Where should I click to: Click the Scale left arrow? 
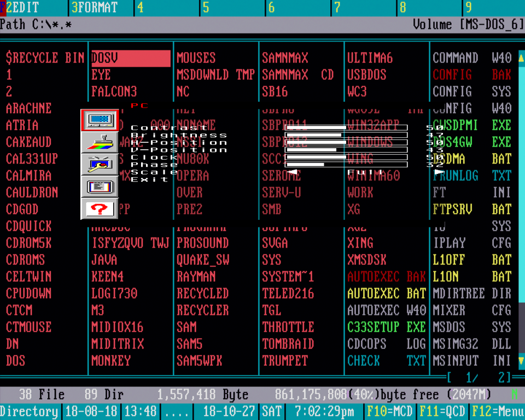click(x=292, y=172)
